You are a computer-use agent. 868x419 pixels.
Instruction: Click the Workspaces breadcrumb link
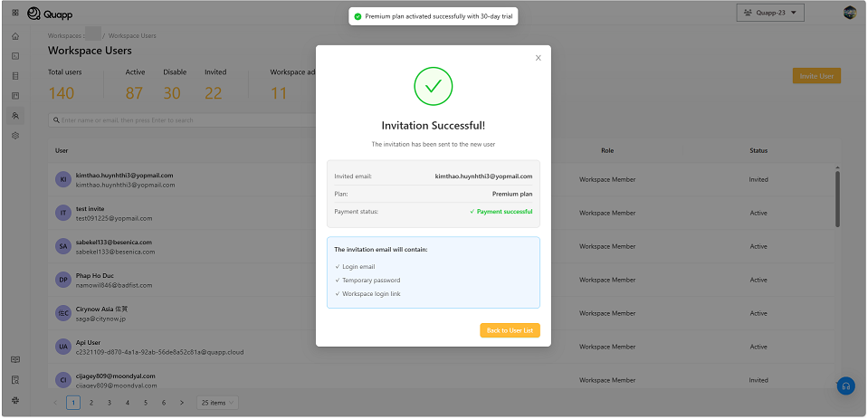pos(63,35)
